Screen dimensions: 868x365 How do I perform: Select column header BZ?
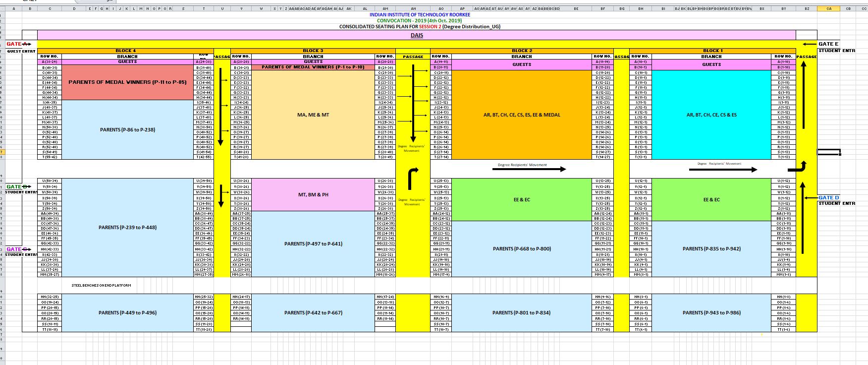(807, 8)
